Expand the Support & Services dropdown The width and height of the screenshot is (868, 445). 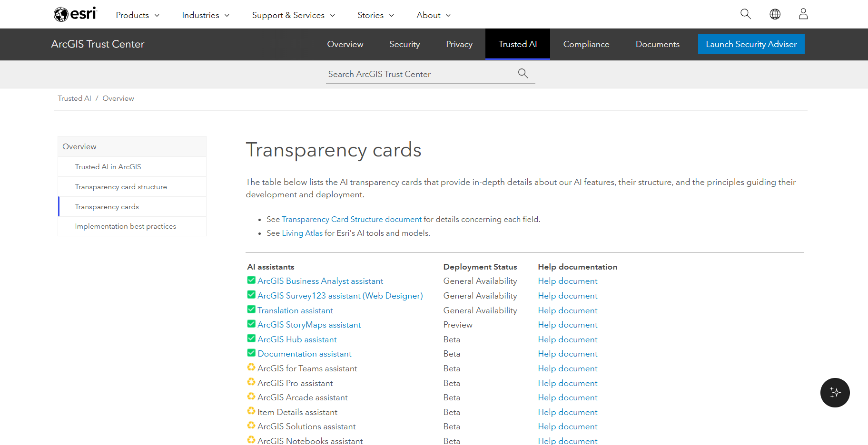click(x=294, y=15)
